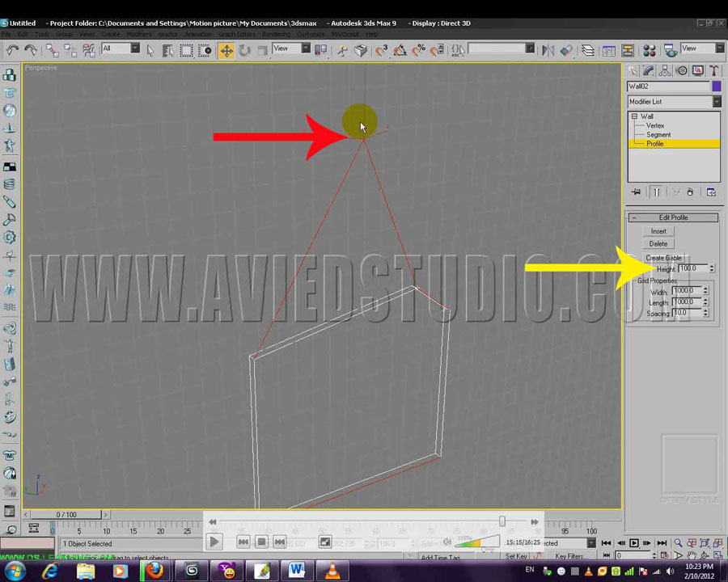Click the Use Pivot Point Center icon
Image resolution: width=728 pixels, height=582 pixels.
321,50
